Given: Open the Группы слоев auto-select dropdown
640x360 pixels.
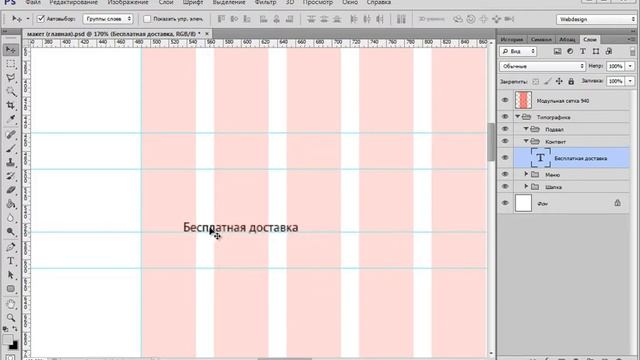Looking at the screenshot, I should 108,19.
